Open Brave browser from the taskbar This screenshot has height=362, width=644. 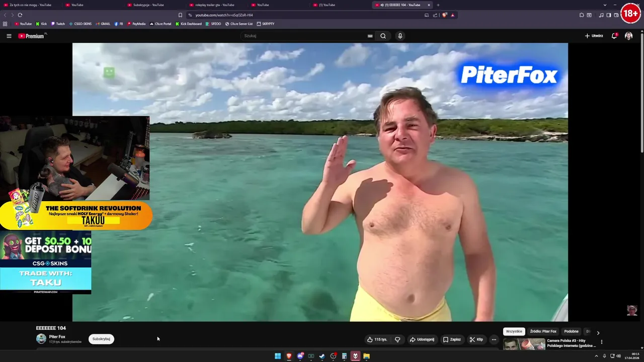[x=289, y=356]
